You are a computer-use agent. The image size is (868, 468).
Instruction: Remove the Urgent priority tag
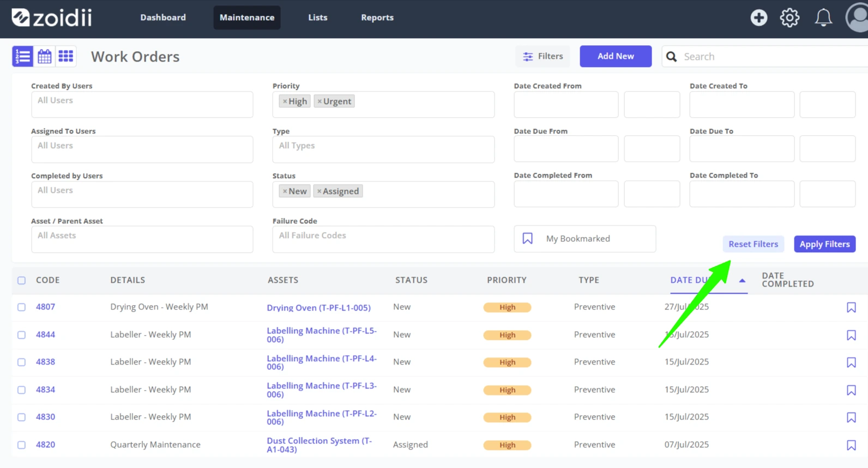click(x=320, y=101)
